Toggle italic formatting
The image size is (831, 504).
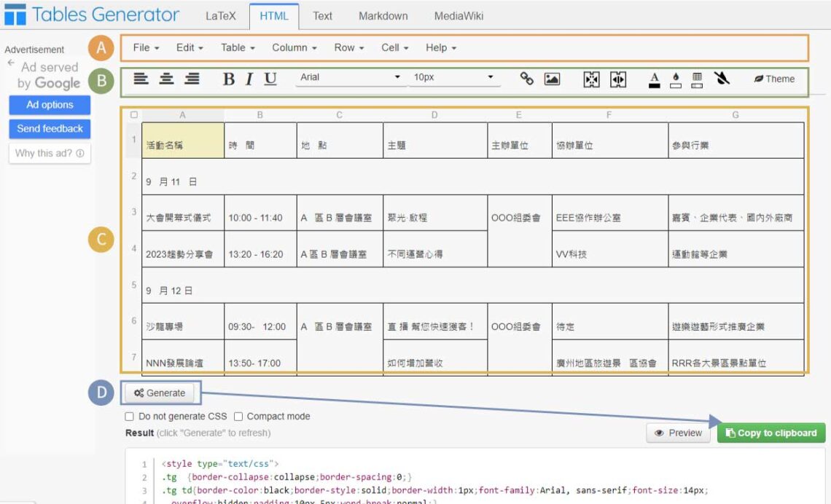tap(249, 79)
